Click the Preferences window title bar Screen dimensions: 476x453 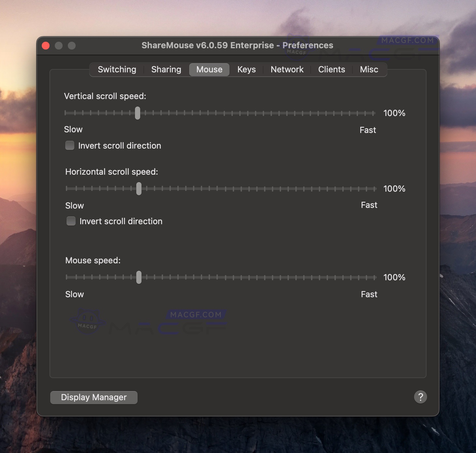click(237, 45)
